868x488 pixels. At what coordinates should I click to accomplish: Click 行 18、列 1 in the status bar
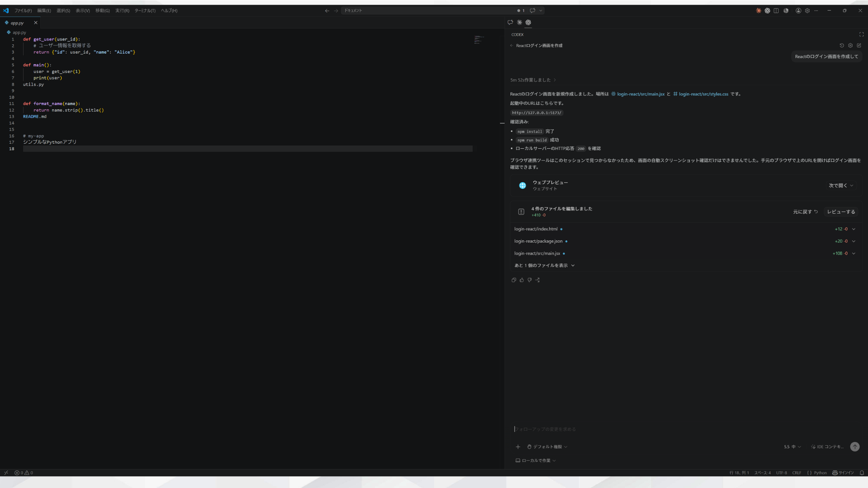click(x=739, y=473)
